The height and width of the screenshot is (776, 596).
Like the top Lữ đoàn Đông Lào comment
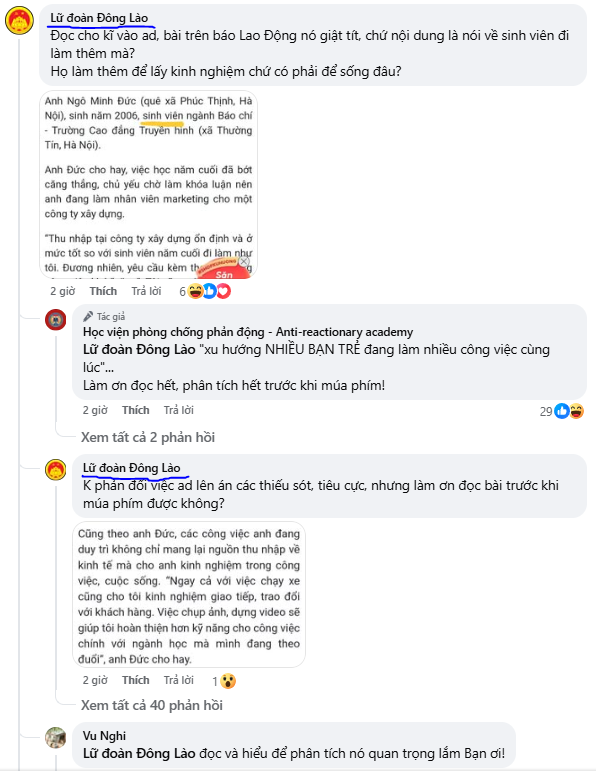coord(103,291)
